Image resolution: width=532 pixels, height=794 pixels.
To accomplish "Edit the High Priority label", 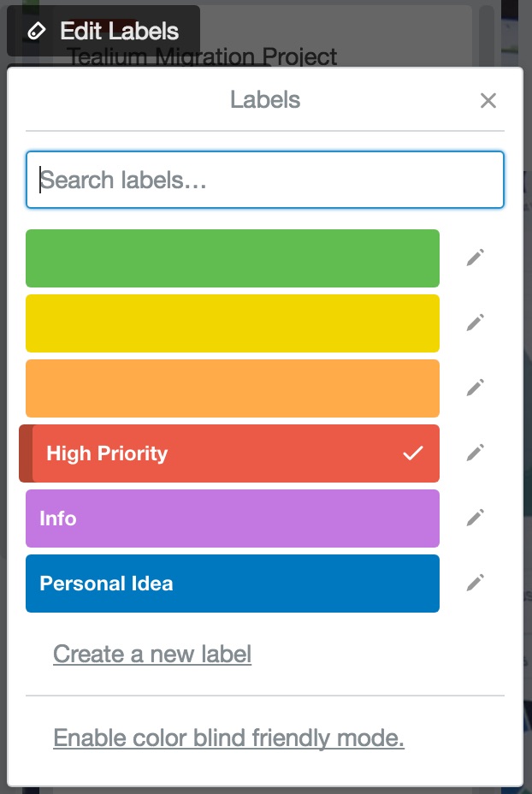I will [475, 453].
